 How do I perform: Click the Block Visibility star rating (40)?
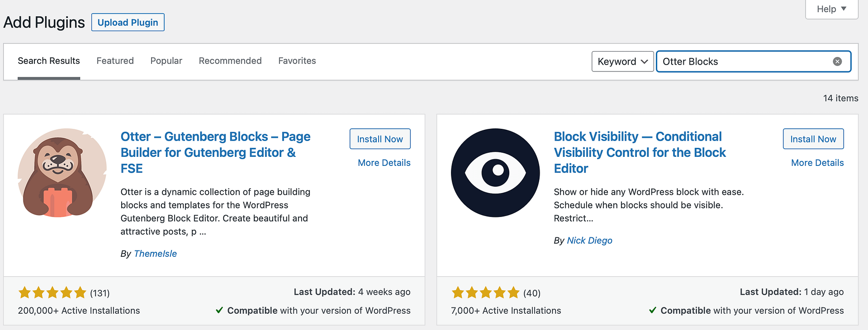[496, 293]
